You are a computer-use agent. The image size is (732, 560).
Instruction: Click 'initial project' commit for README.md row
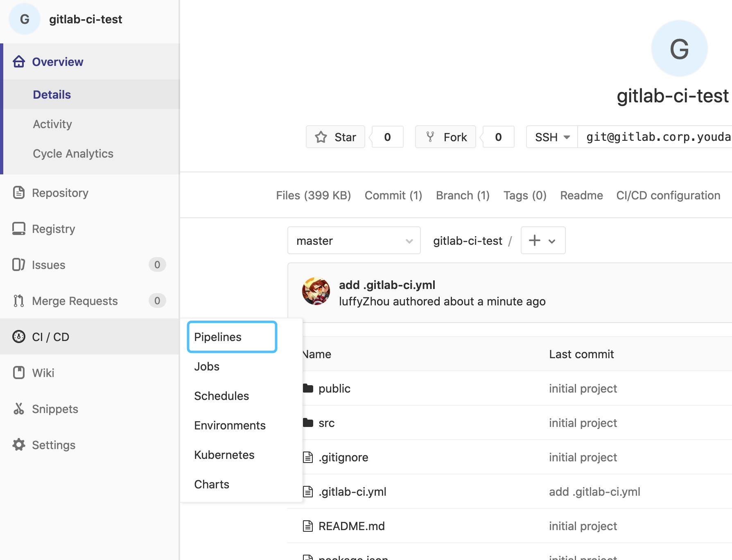coord(583,526)
